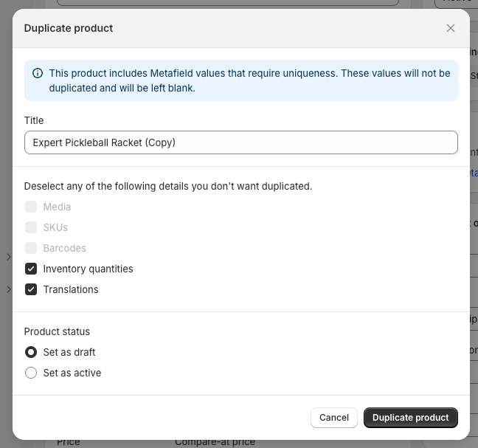The width and height of the screenshot is (478, 448).
Task: Toggle the SKUs checkbox
Action: tap(31, 227)
